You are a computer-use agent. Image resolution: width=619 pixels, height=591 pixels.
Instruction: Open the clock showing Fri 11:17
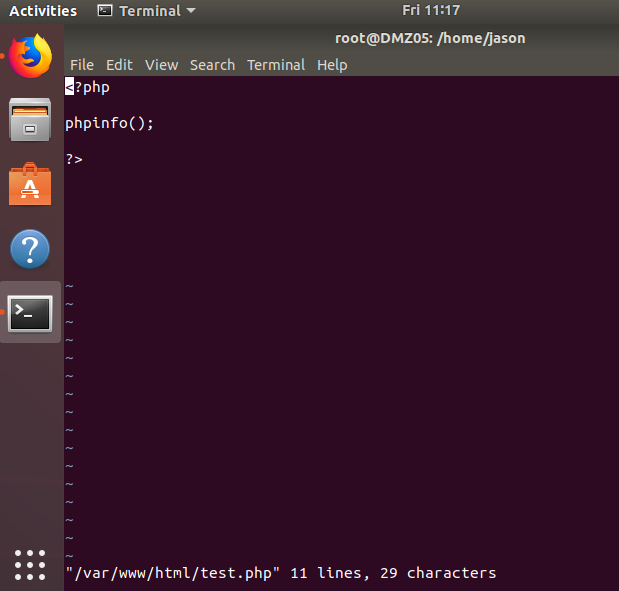pos(431,10)
